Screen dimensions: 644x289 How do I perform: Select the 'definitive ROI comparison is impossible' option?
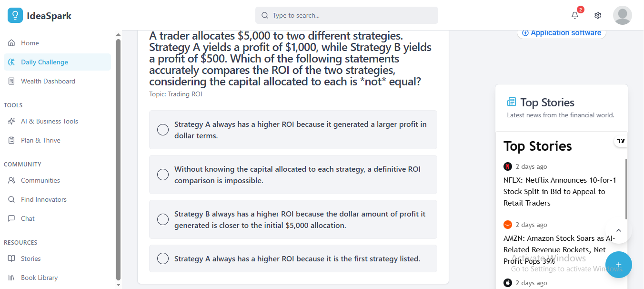click(163, 175)
